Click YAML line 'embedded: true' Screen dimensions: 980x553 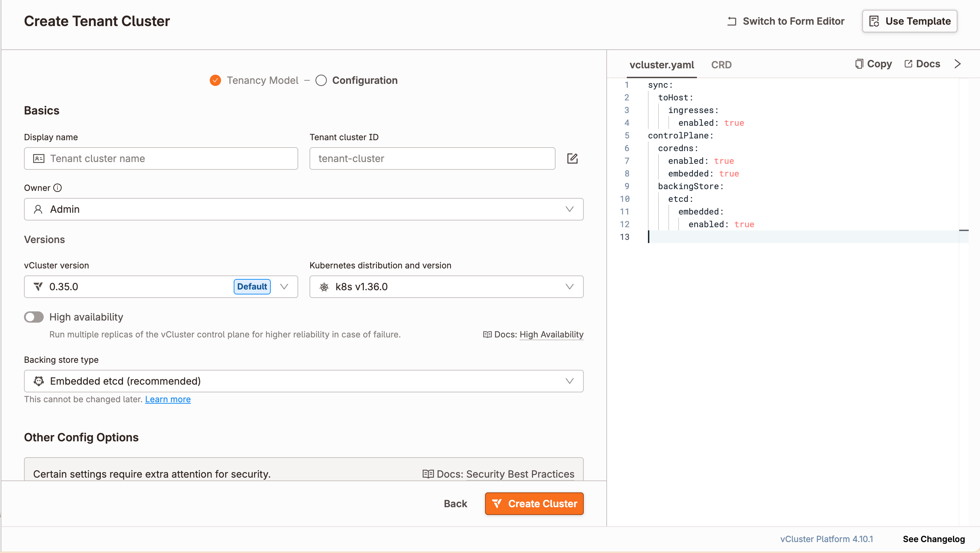703,174
